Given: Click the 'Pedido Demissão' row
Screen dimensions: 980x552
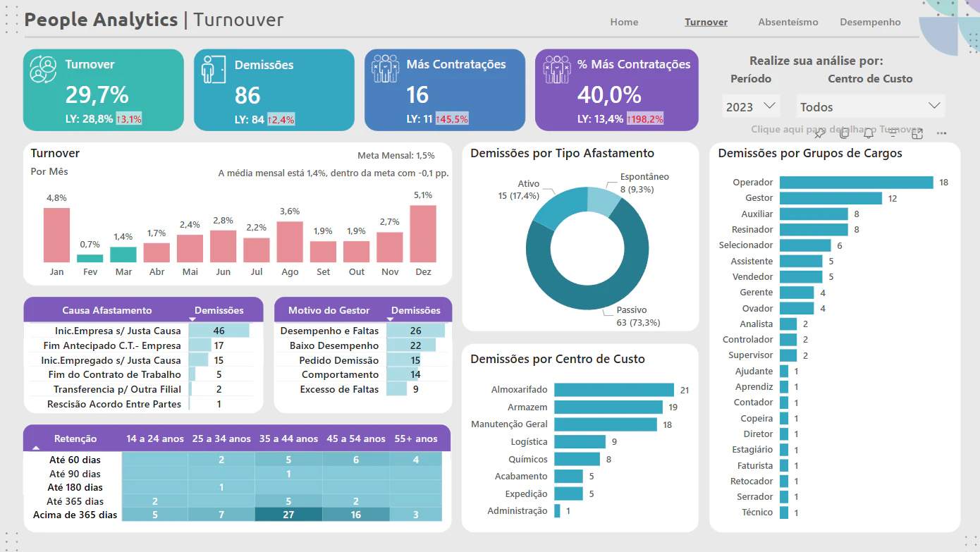Looking at the screenshot, I should point(362,360).
